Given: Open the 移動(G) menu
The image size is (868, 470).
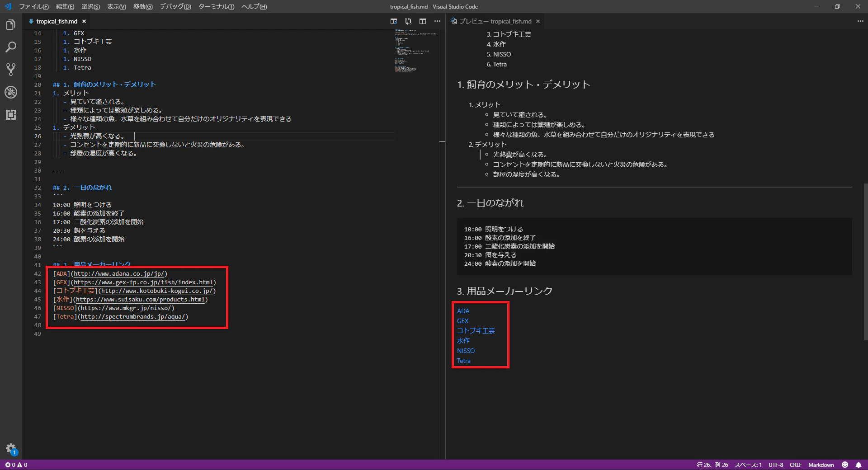Looking at the screenshot, I should (x=143, y=6).
